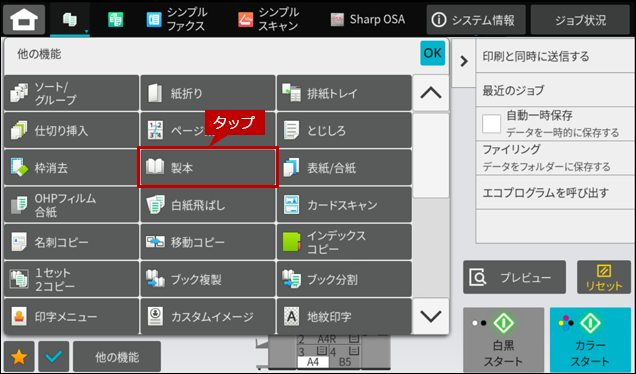Move the function list down with arrow
The width and height of the screenshot is (636, 374).
point(431,316)
